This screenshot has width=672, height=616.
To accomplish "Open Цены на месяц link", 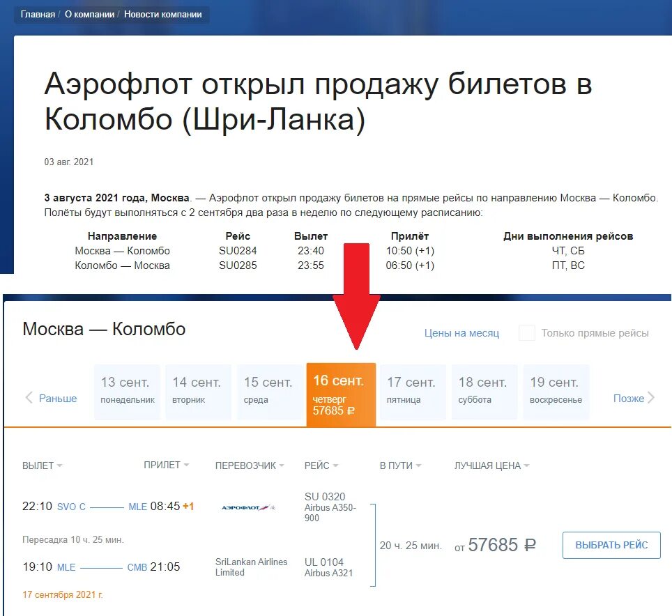I will pos(461,333).
